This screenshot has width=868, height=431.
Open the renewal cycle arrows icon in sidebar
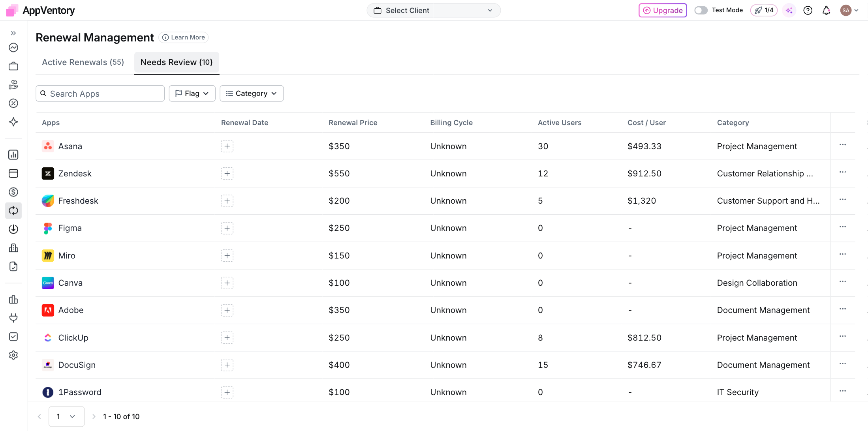(x=13, y=211)
